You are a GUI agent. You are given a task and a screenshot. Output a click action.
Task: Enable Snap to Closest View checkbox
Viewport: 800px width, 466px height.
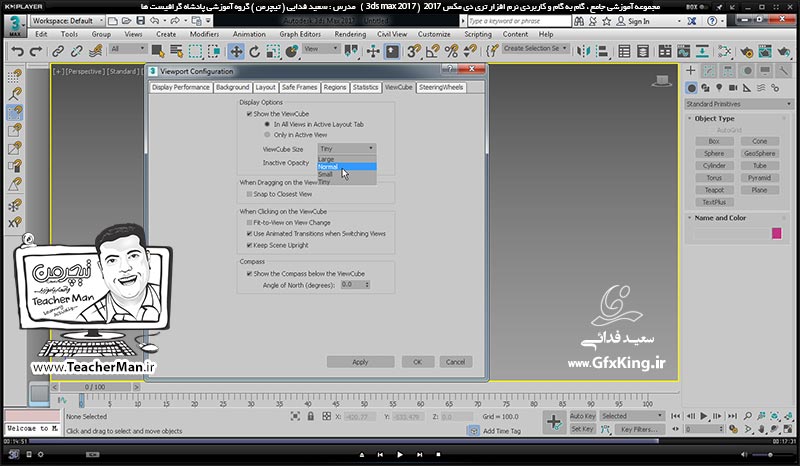(x=249, y=194)
